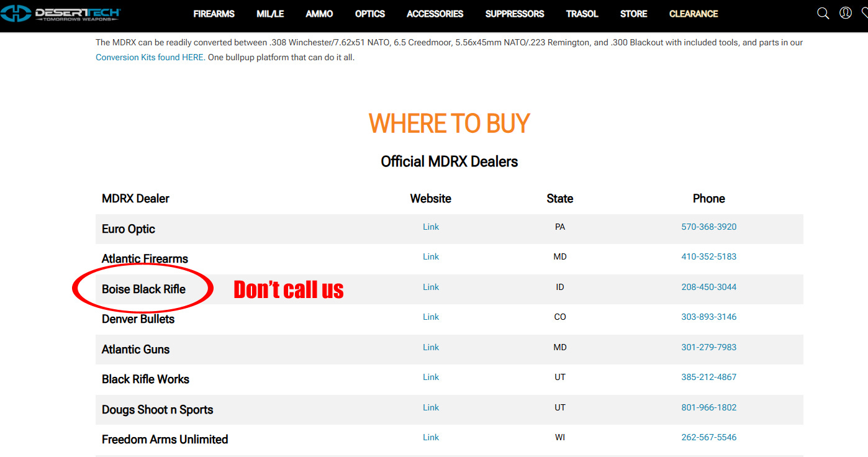
Task: Select the Freedom Arms Unlimited name
Action: tap(165, 440)
